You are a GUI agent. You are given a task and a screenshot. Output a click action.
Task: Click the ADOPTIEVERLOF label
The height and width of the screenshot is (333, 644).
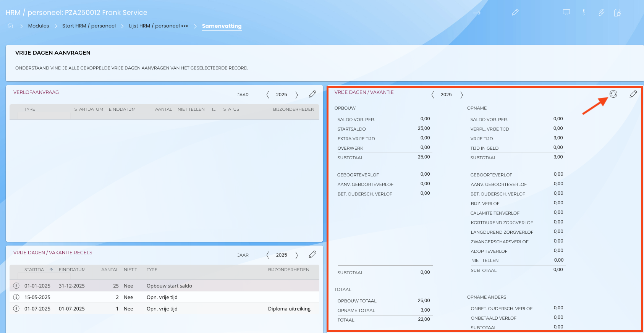point(489,251)
